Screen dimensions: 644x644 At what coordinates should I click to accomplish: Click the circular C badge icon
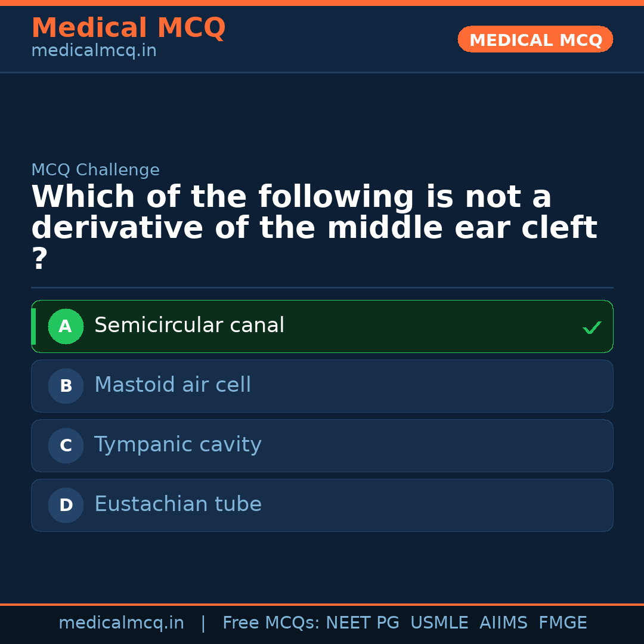coord(66,445)
